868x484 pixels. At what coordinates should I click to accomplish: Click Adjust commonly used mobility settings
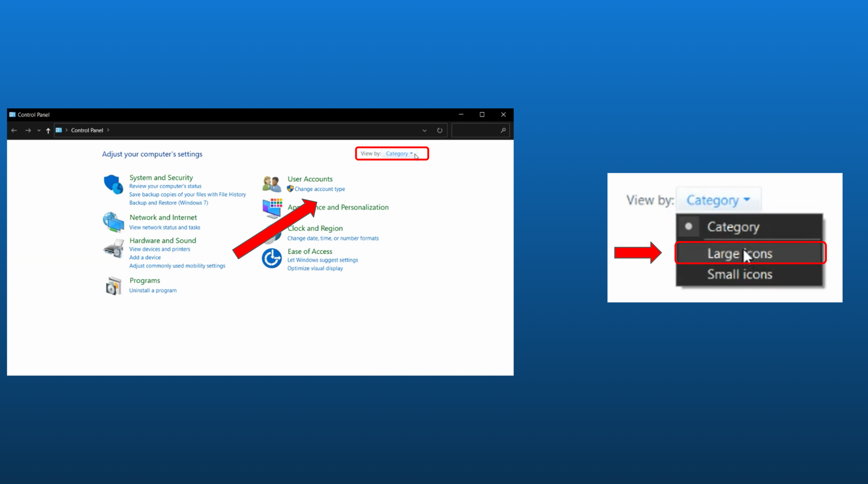point(177,266)
